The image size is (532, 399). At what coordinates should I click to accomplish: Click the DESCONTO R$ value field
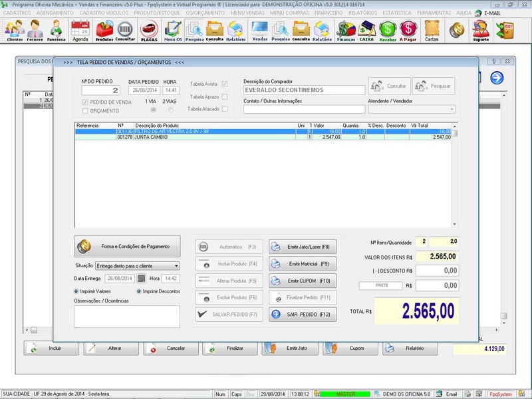tap(438, 271)
